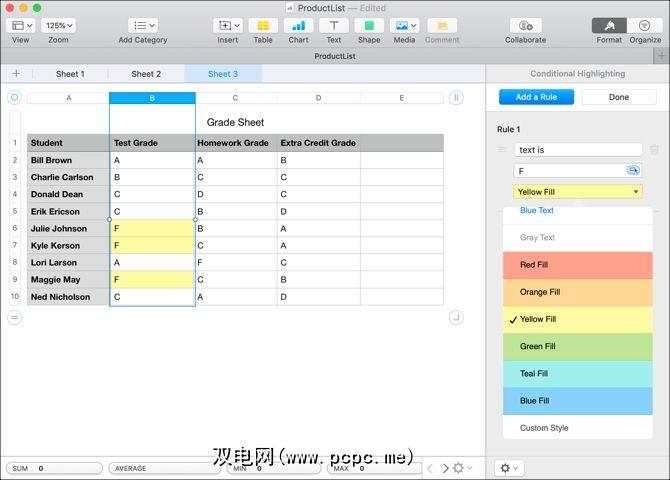Click the Table toolbar icon
The image size is (670, 480).
(x=263, y=26)
